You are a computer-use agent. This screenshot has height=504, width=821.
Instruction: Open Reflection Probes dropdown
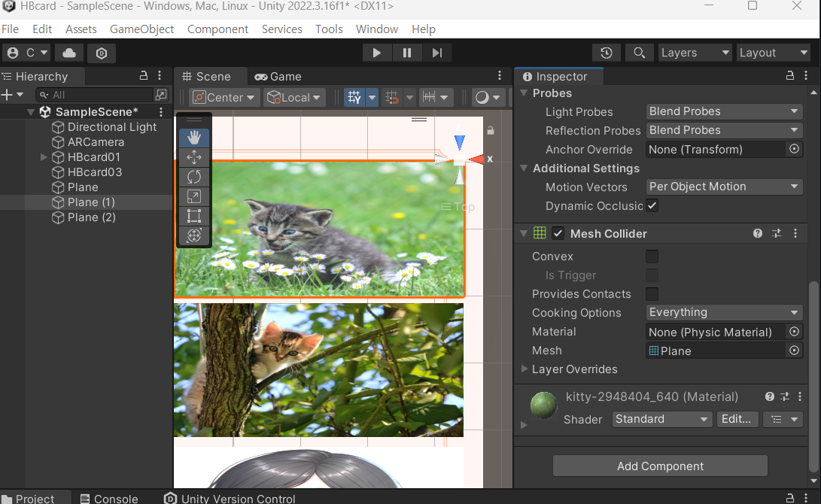[724, 130]
